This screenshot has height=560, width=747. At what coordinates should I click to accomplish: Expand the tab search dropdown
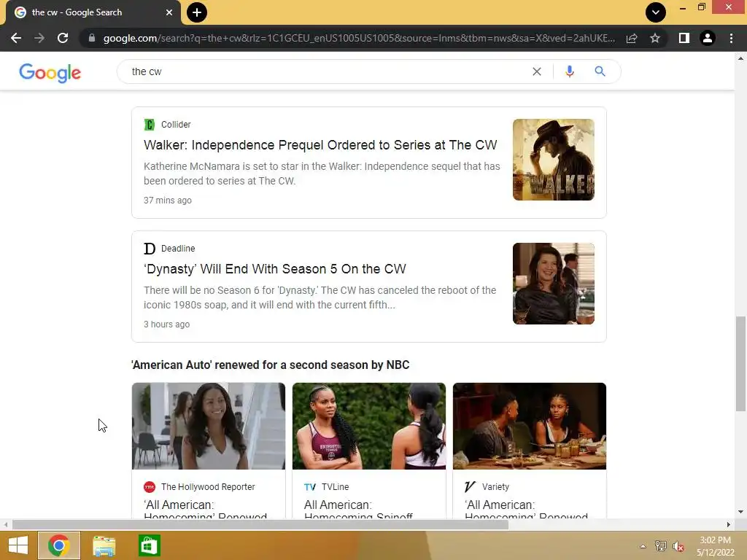656,12
